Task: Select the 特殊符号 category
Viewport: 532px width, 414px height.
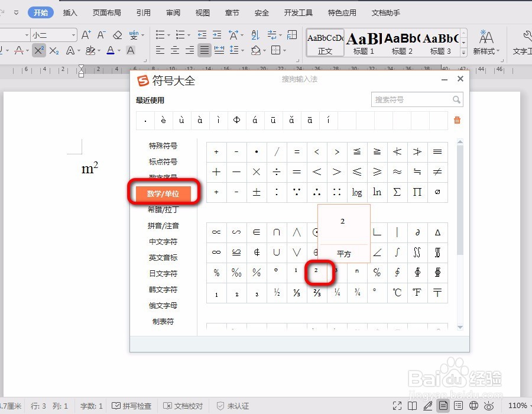Action: [x=163, y=146]
